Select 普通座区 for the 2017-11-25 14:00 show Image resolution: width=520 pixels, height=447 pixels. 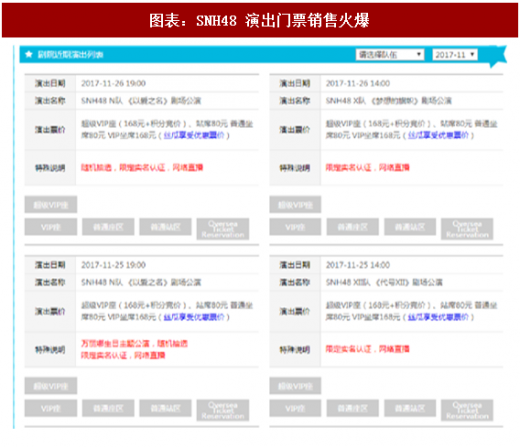(353, 408)
